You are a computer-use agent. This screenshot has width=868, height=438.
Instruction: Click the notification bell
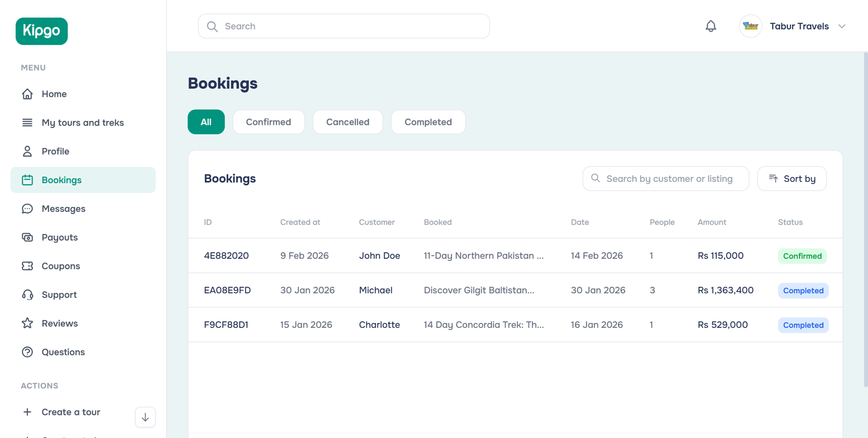[710, 26]
